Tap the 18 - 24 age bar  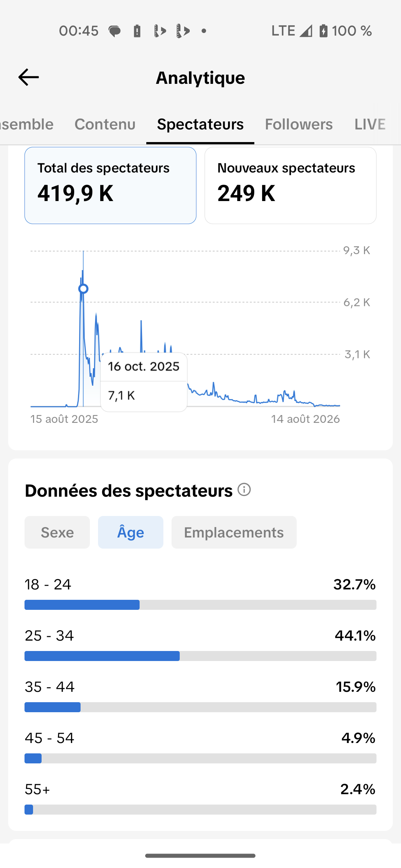[200, 605]
